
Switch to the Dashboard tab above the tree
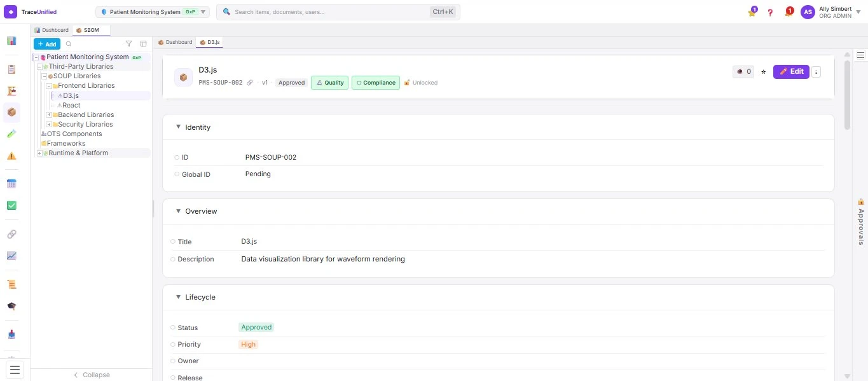click(52, 30)
